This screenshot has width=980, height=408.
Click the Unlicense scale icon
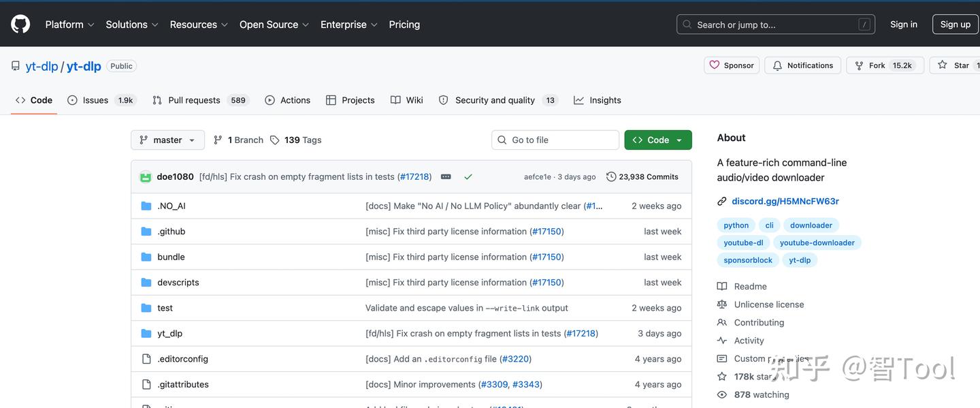(x=722, y=304)
